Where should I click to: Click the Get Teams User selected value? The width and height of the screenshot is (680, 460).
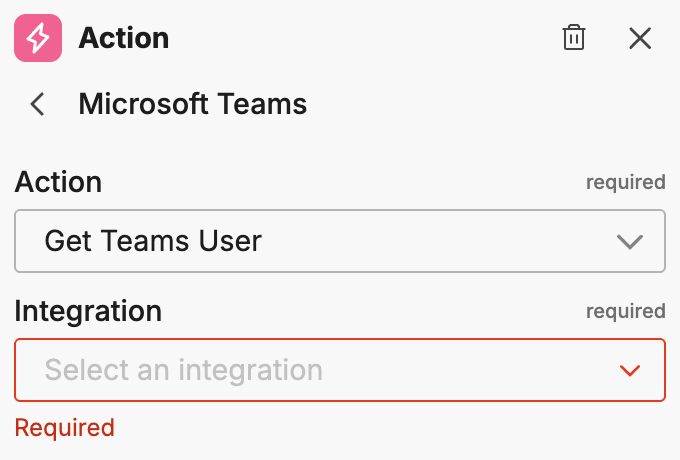tap(153, 241)
